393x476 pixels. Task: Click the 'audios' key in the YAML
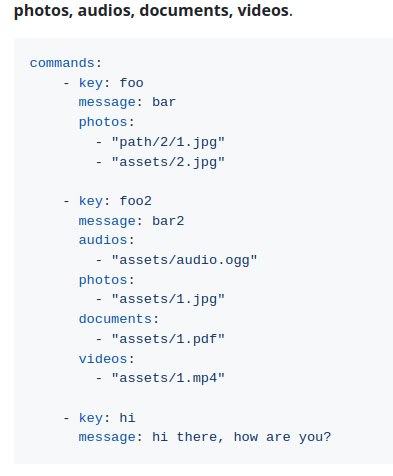[x=103, y=240]
